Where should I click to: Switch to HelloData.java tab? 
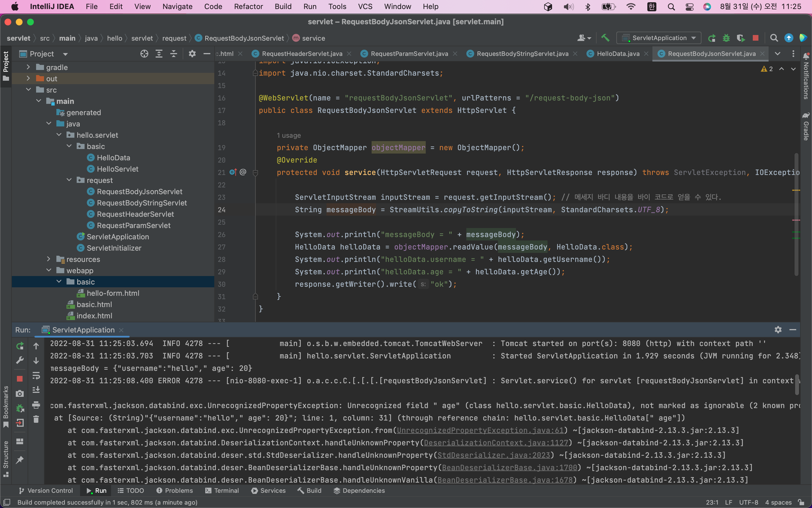pyautogui.click(x=618, y=54)
